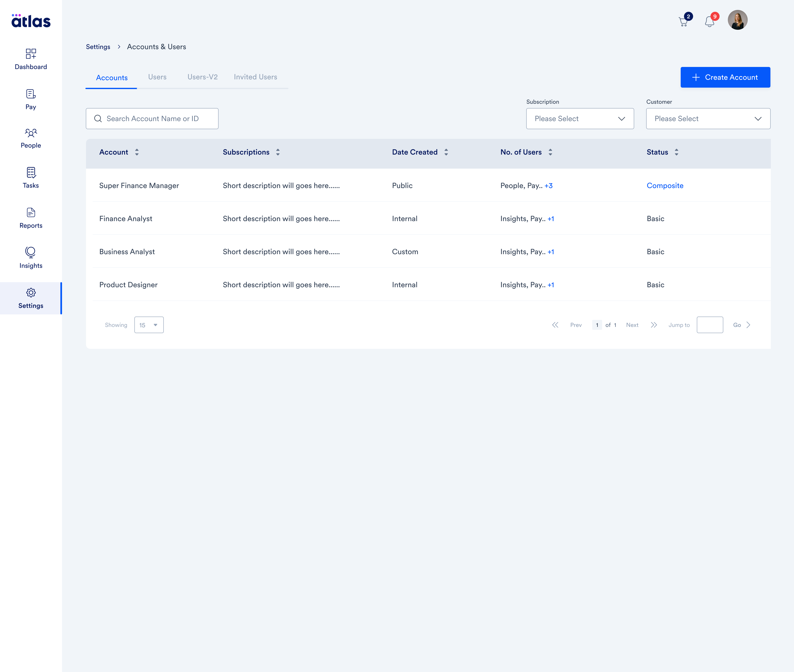
Task: Open the Invited Users tab
Action: tap(255, 77)
